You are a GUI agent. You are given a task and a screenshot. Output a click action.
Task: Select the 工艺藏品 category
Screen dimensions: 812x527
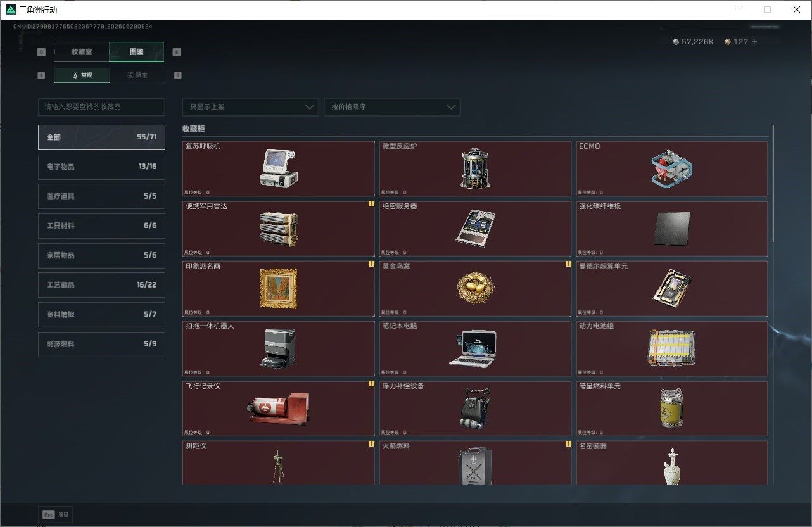click(101, 285)
